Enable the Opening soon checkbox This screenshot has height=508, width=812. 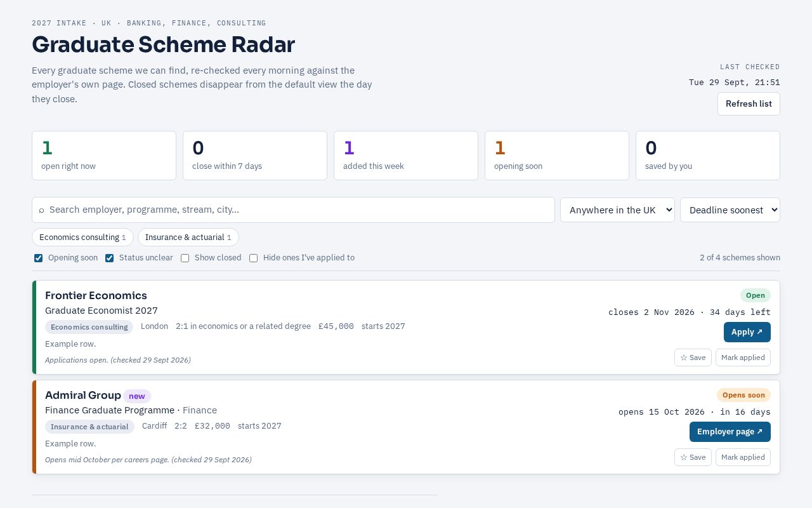(x=39, y=258)
